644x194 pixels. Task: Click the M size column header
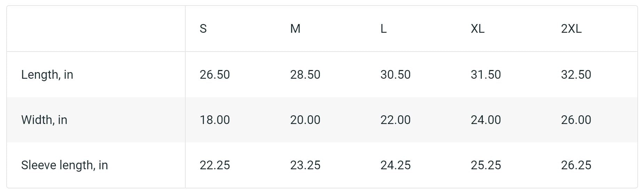295,29
